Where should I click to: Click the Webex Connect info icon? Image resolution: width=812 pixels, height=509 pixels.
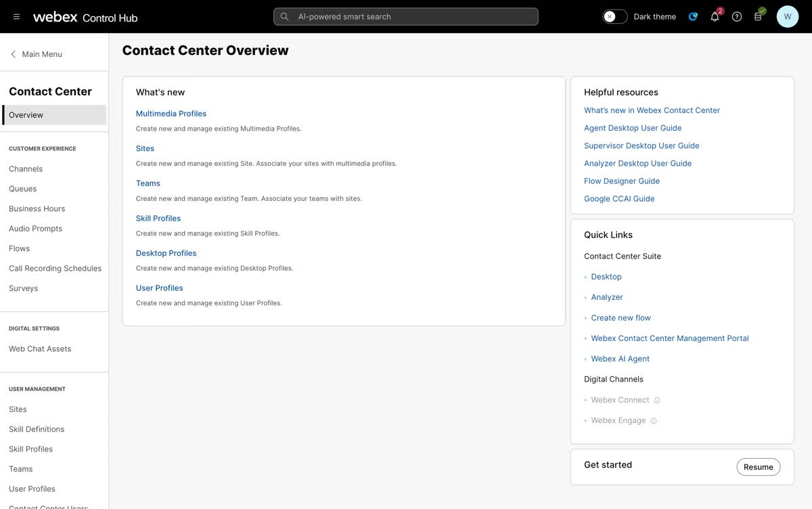click(656, 400)
